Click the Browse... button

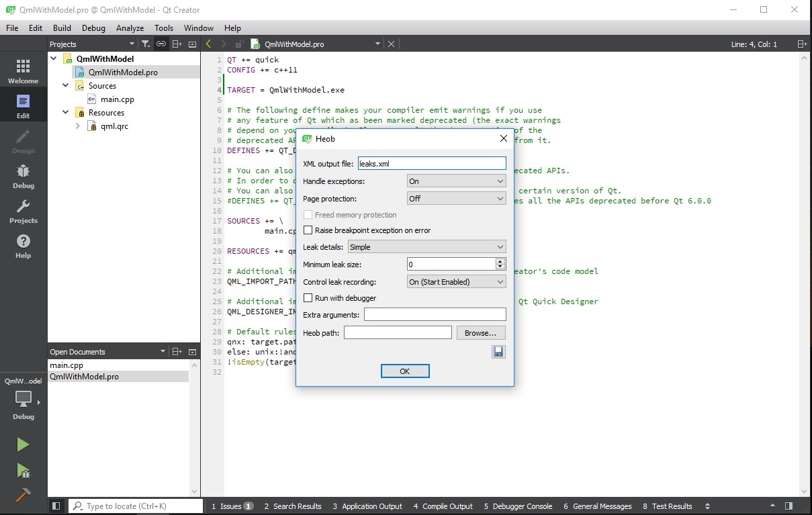point(481,333)
